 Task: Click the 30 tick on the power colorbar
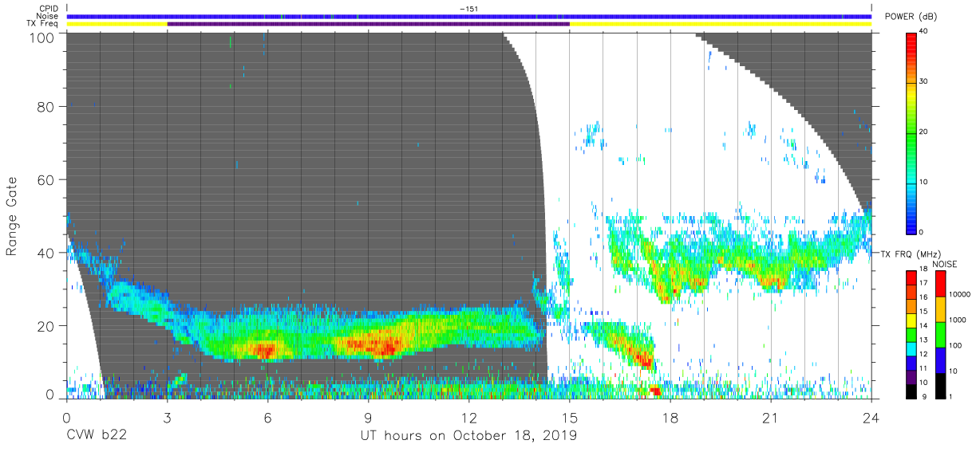tap(924, 82)
